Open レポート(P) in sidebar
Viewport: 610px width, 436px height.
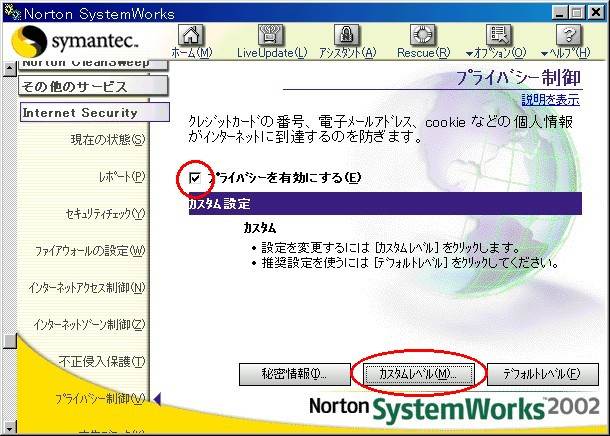point(122,177)
